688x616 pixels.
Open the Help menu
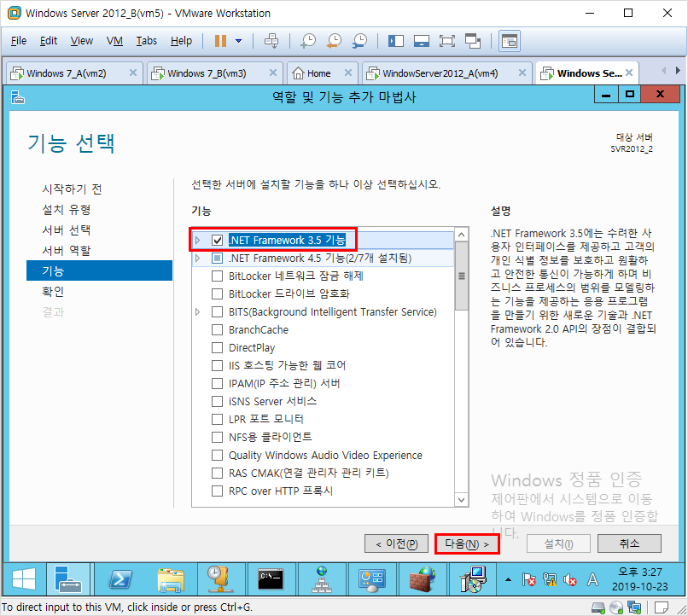pyautogui.click(x=181, y=41)
